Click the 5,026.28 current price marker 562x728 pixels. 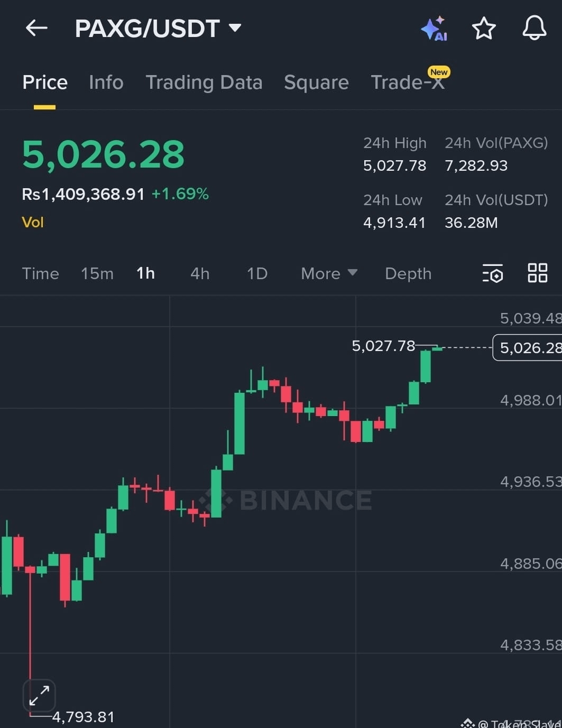pos(528,348)
